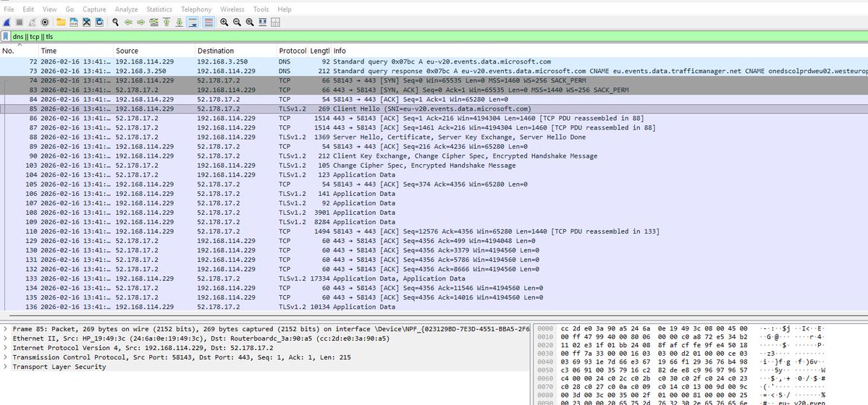Open the File menu
Viewport: 868px width, 405px height.
click(9, 9)
